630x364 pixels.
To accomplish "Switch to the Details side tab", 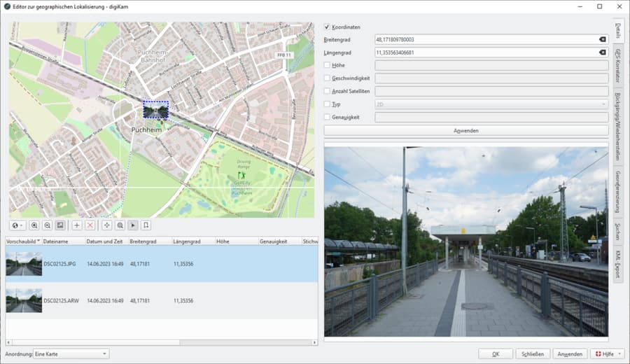I will click(x=618, y=31).
